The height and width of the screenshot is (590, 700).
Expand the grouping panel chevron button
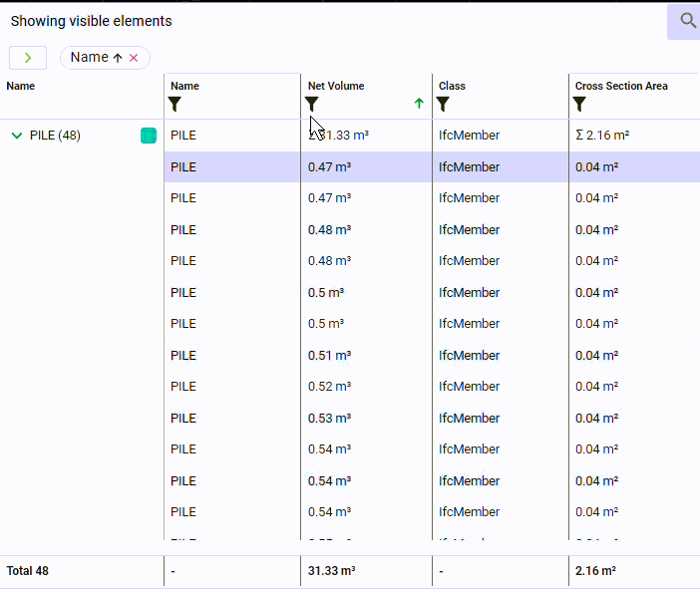click(x=28, y=58)
